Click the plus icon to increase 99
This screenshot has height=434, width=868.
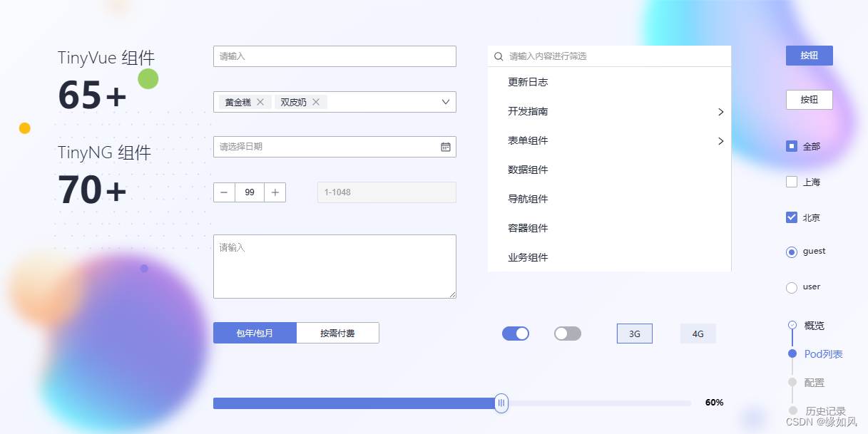tap(275, 192)
